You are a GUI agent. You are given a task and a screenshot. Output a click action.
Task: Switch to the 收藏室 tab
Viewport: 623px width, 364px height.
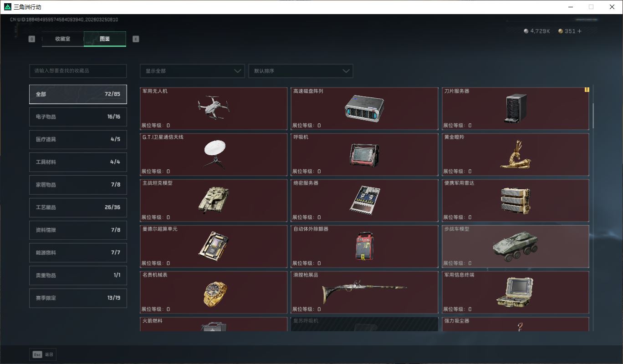(63, 39)
